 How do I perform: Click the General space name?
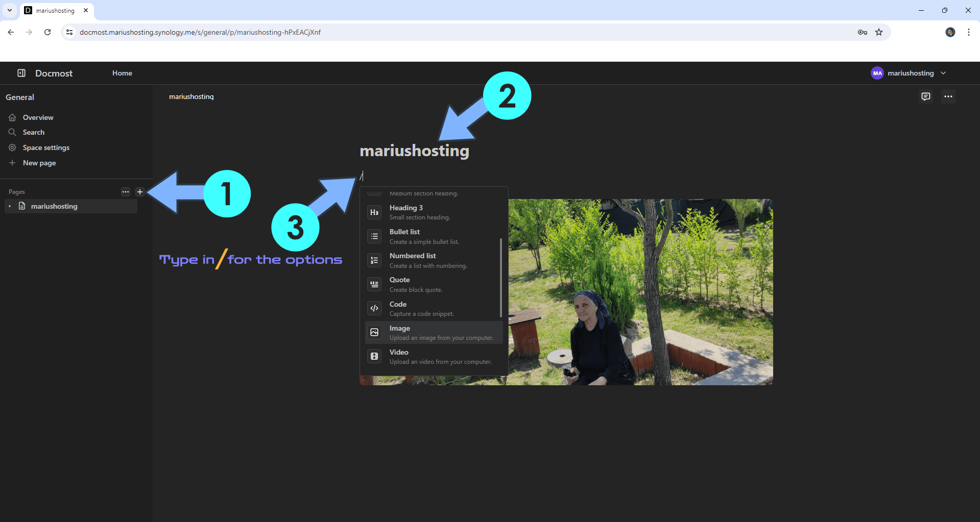(x=20, y=97)
